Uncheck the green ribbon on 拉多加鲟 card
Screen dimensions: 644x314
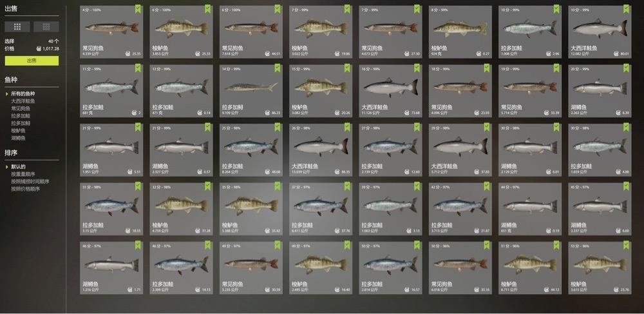277,68
